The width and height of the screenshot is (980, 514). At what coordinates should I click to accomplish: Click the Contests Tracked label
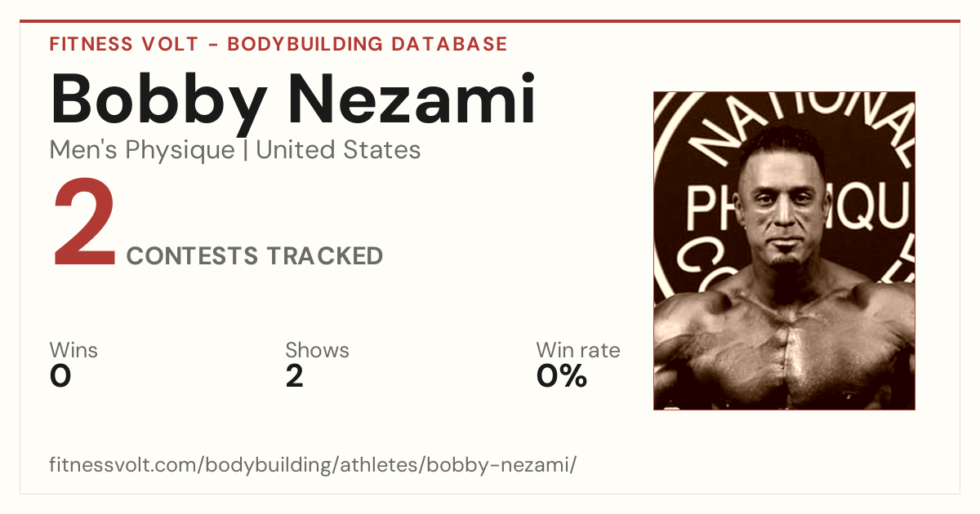[255, 256]
